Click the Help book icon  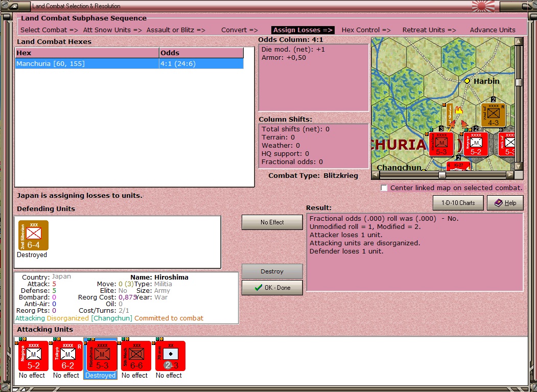click(x=498, y=203)
